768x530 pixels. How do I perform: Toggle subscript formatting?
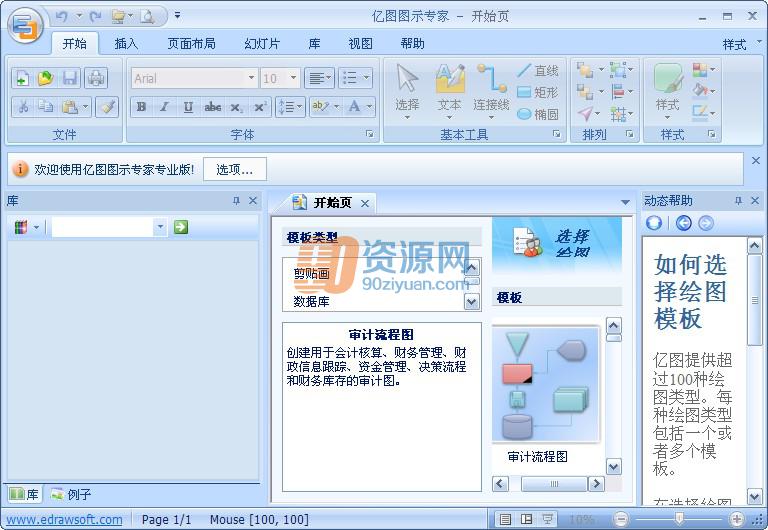pyautogui.click(x=236, y=107)
